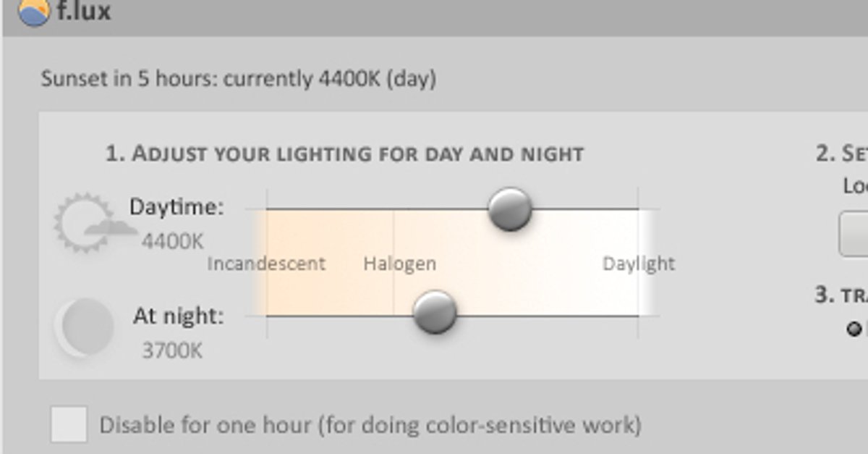Click the Daytime 4400K temperature value

point(172,241)
